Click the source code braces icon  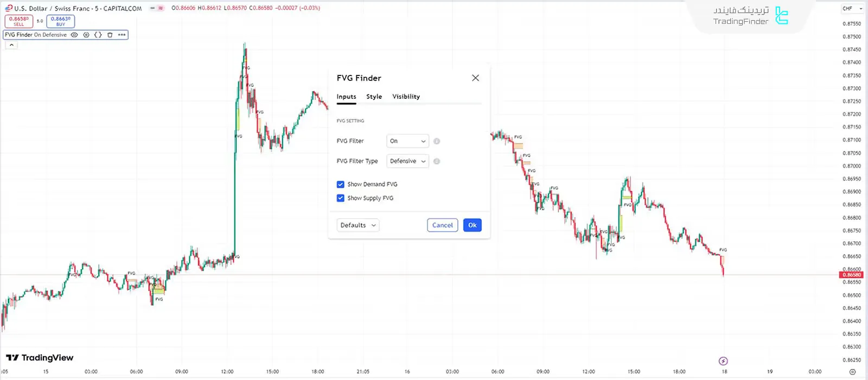click(98, 35)
